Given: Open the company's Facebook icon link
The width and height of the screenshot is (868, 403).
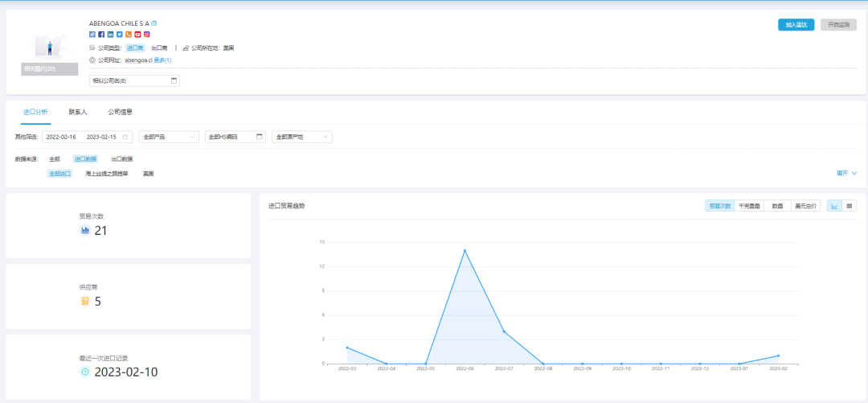Looking at the screenshot, I should tap(101, 35).
